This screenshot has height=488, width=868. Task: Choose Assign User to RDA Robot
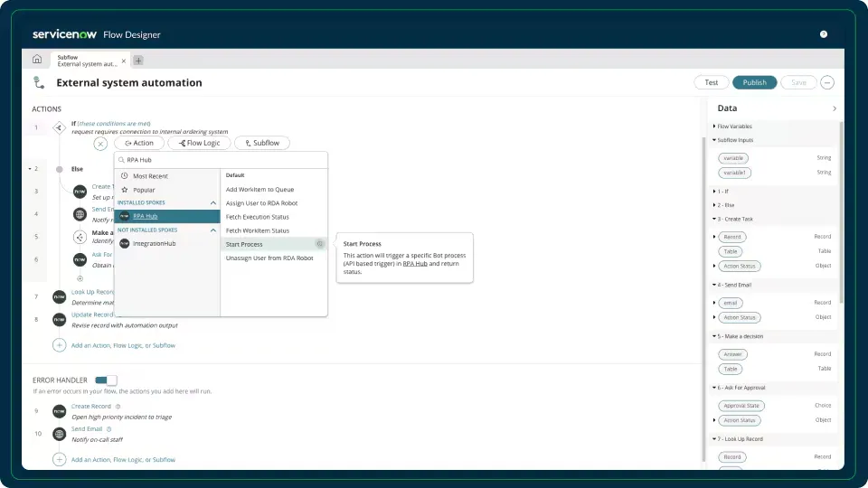pyautogui.click(x=261, y=203)
